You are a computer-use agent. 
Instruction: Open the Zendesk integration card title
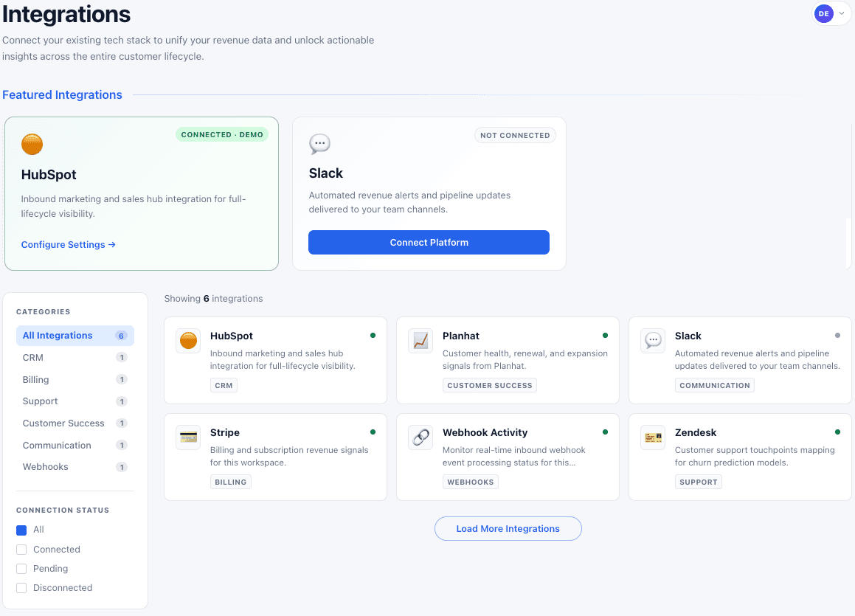click(x=695, y=432)
